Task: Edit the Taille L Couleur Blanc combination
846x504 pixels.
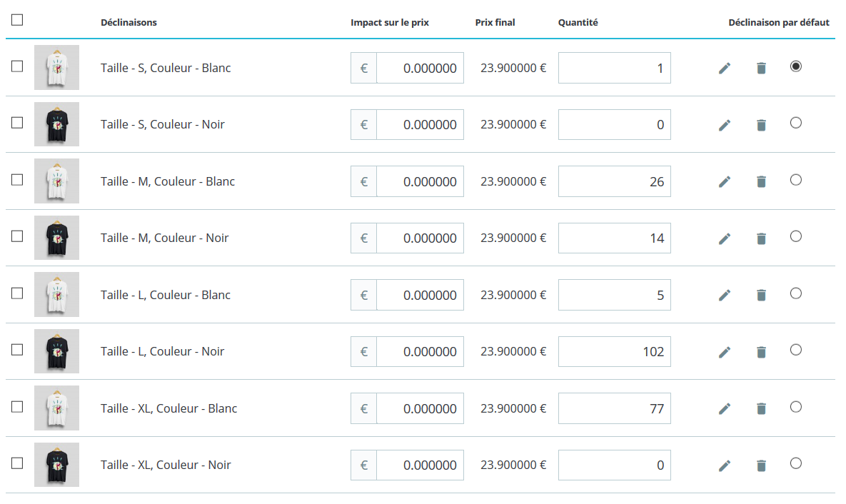Action: click(725, 296)
